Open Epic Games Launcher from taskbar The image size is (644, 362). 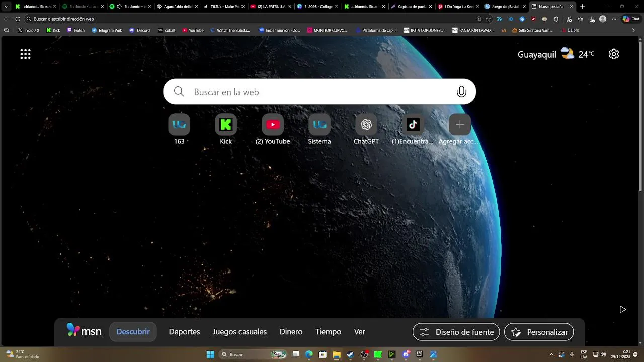click(x=419, y=355)
